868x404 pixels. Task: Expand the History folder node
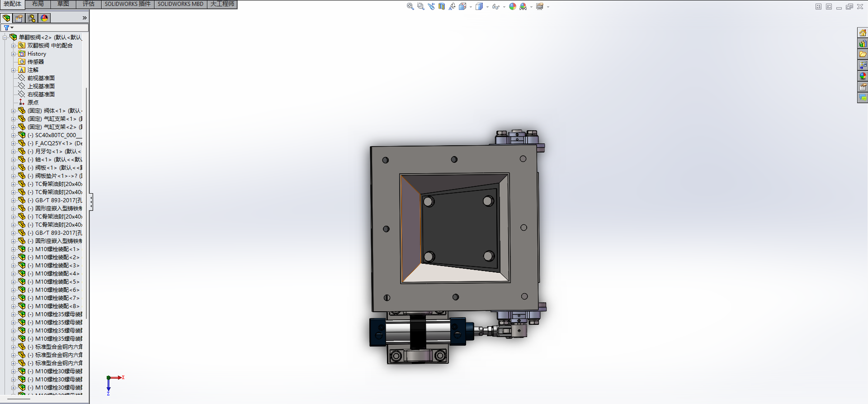coord(14,54)
